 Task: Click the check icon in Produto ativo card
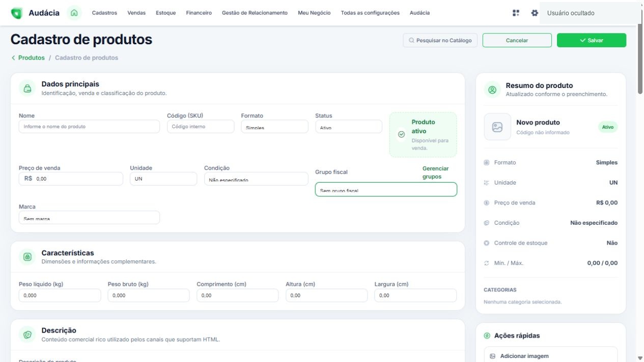(x=401, y=135)
